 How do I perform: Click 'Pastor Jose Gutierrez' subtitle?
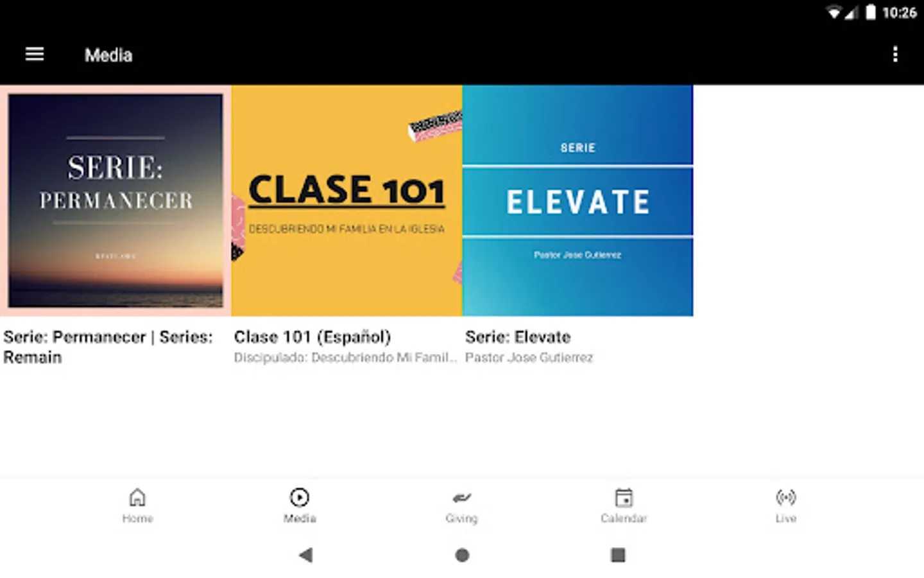pos(529,358)
